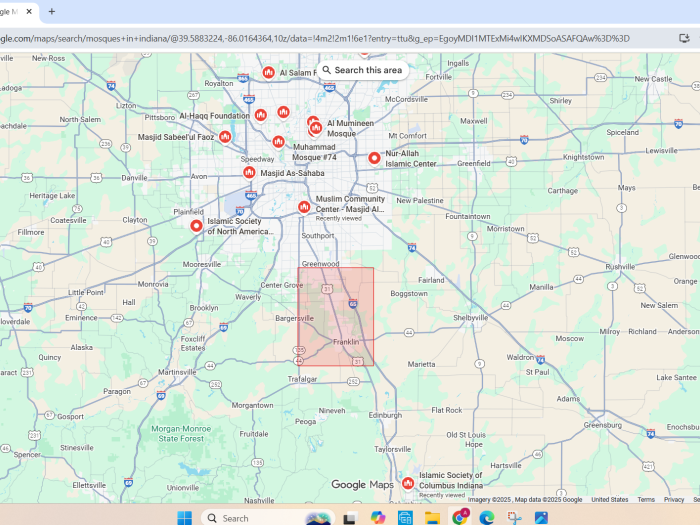Open the Masjid Sabeel'ul Faoz pin
700x525 pixels.
click(225, 137)
